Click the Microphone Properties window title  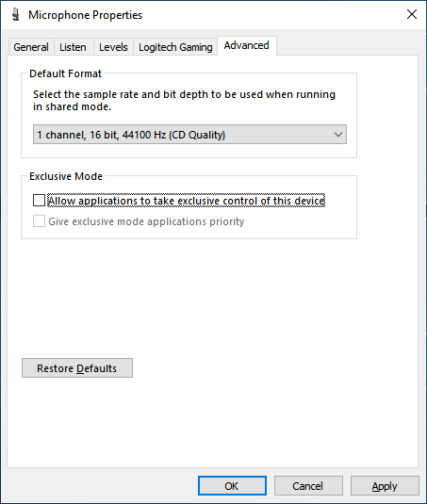[x=85, y=15]
